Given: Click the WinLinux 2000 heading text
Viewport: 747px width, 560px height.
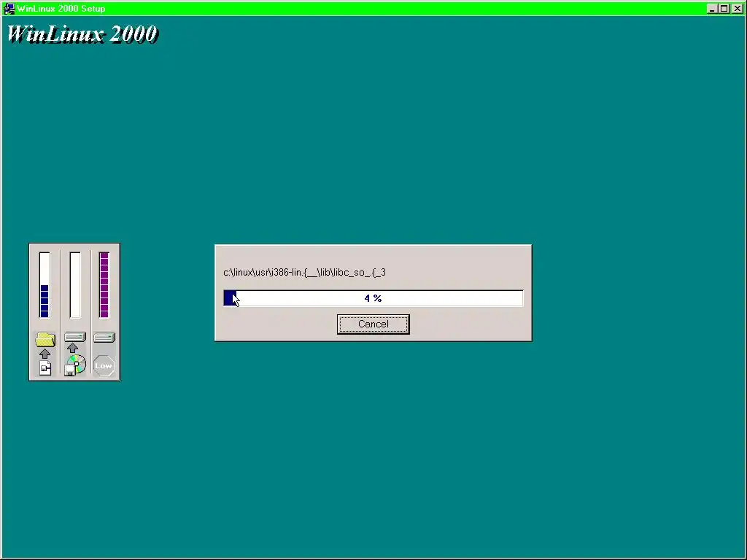Looking at the screenshot, I should tap(82, 34).
